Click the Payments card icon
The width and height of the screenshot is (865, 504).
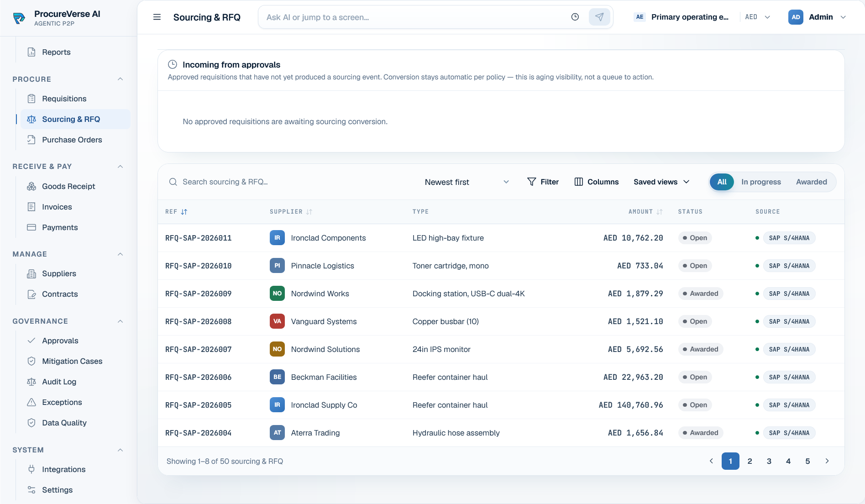click(x=31, y=227)
